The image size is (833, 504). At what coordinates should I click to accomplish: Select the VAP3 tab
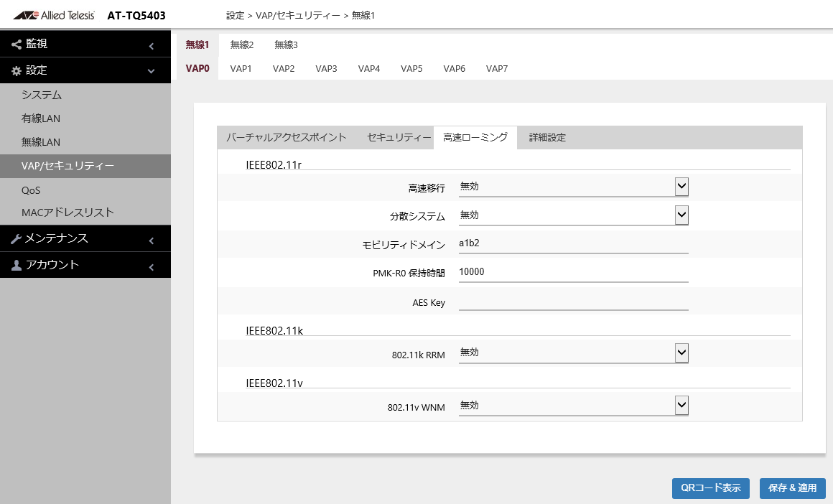tap(326, 68)
